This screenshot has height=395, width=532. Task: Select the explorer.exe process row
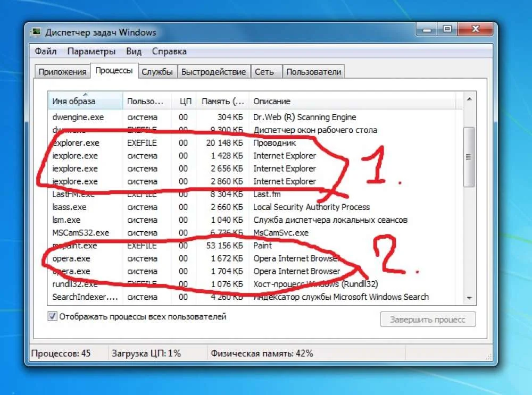[x=255, y=143]
